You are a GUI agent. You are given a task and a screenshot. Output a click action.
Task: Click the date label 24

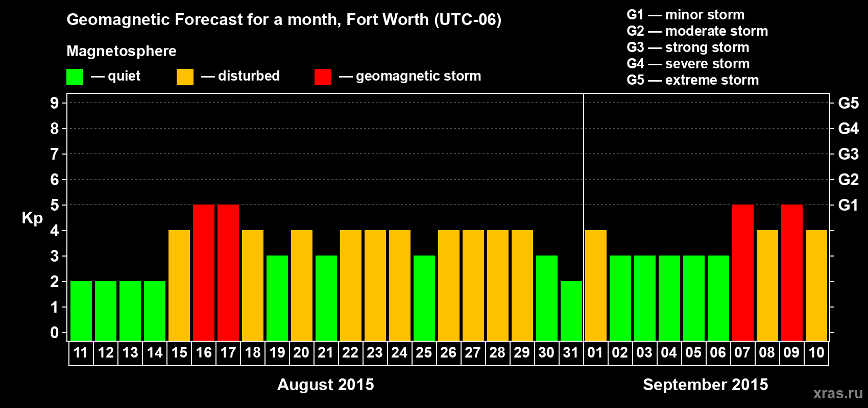[399, 352]
